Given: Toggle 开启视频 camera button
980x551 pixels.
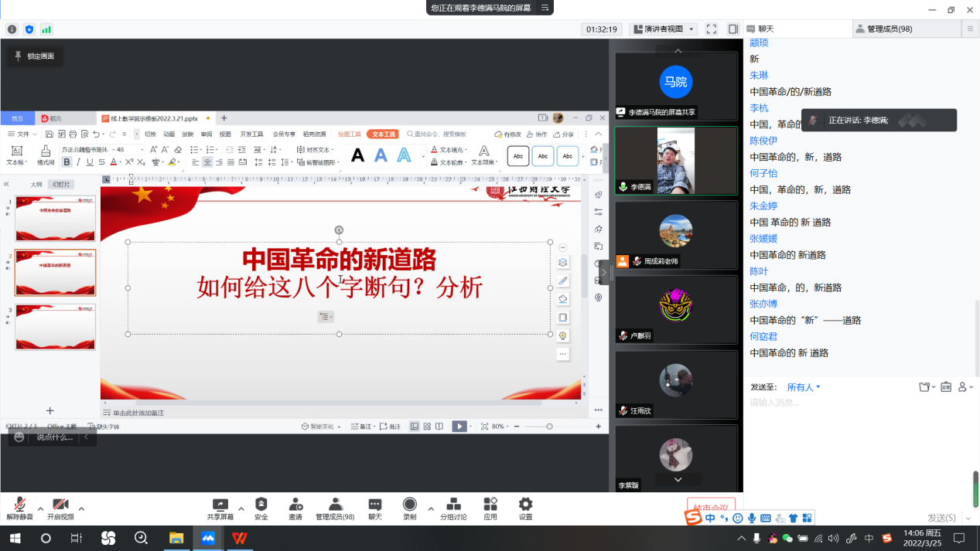Looking at the screenshot, I should pos(60,505).
